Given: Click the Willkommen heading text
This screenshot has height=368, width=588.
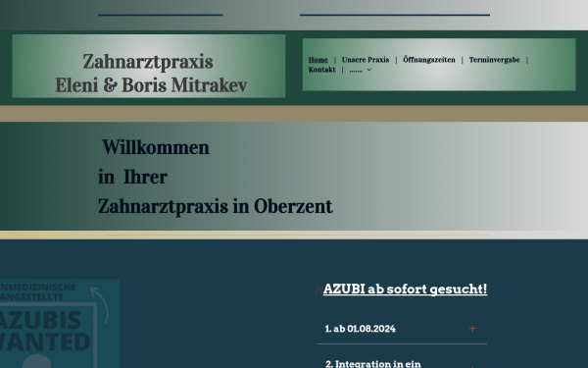Looking at the screenshot, I should pos(156,147).
